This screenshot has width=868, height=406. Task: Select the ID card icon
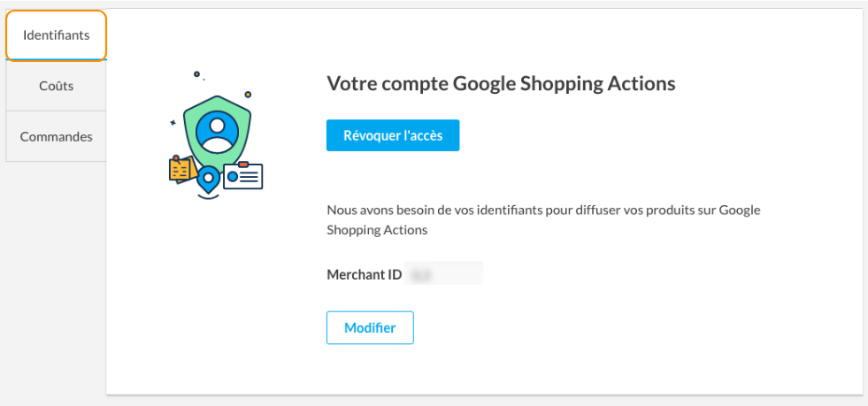coord(243,176)
